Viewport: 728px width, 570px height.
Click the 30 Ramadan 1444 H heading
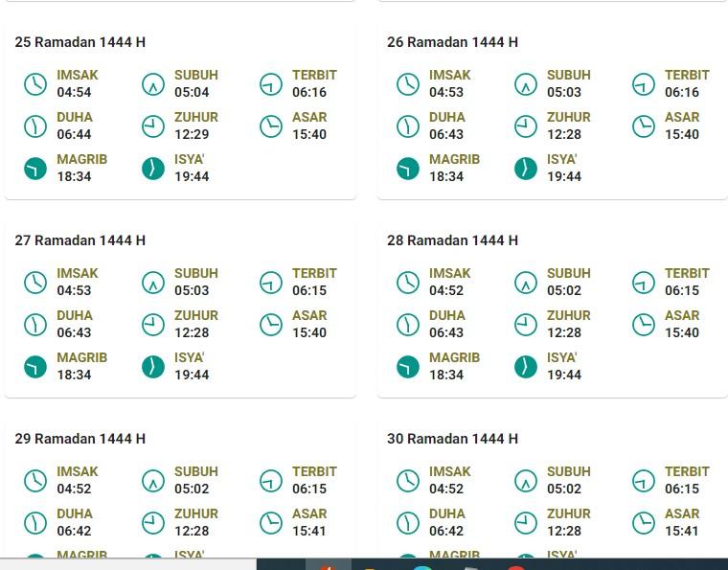[x=452, y=439]
